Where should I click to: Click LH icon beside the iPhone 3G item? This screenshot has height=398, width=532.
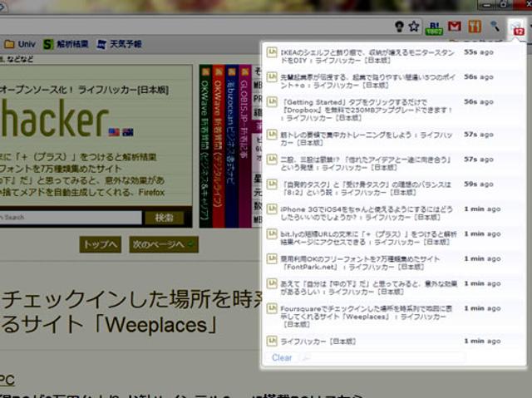coord(272,209)
